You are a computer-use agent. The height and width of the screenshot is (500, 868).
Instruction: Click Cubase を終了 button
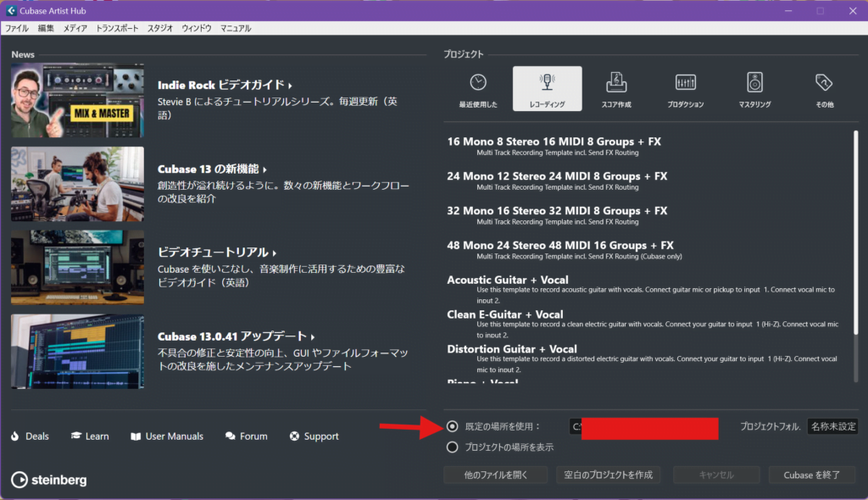811,475
